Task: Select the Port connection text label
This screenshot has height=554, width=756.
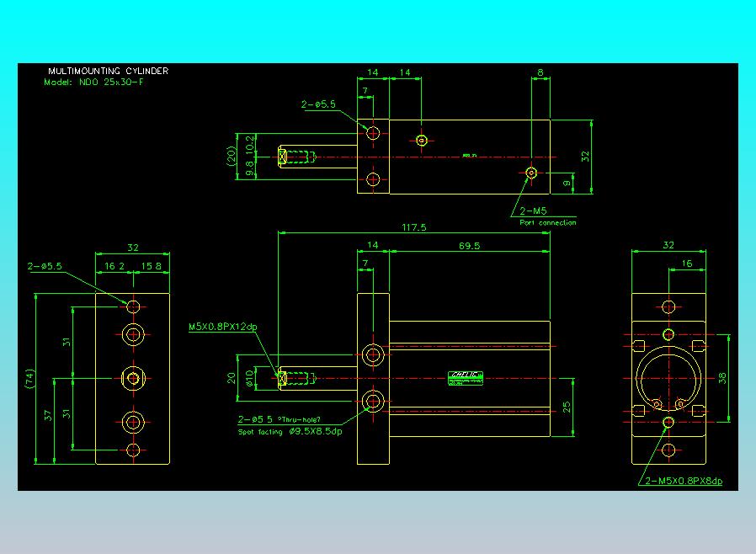Action: (x=548, y=222)
